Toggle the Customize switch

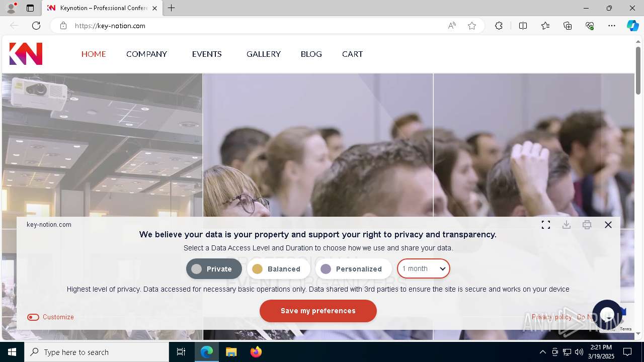[33, 317]
